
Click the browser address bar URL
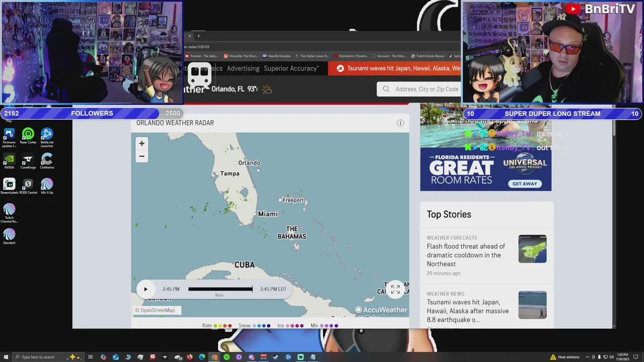197,47
